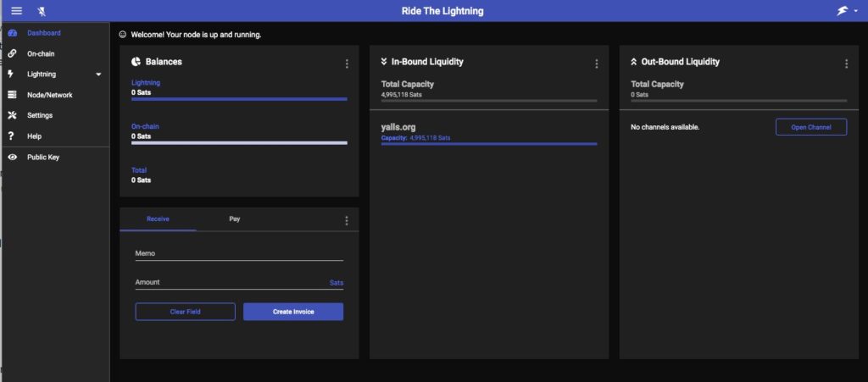This screenshot has width=868, height=382.
Task: Open In-Bound Liquidity card options menu
Action: 596,64
